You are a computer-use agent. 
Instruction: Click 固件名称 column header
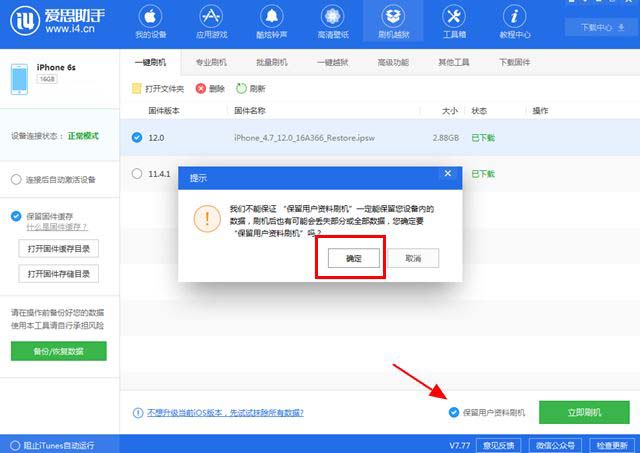coord(250,111)
